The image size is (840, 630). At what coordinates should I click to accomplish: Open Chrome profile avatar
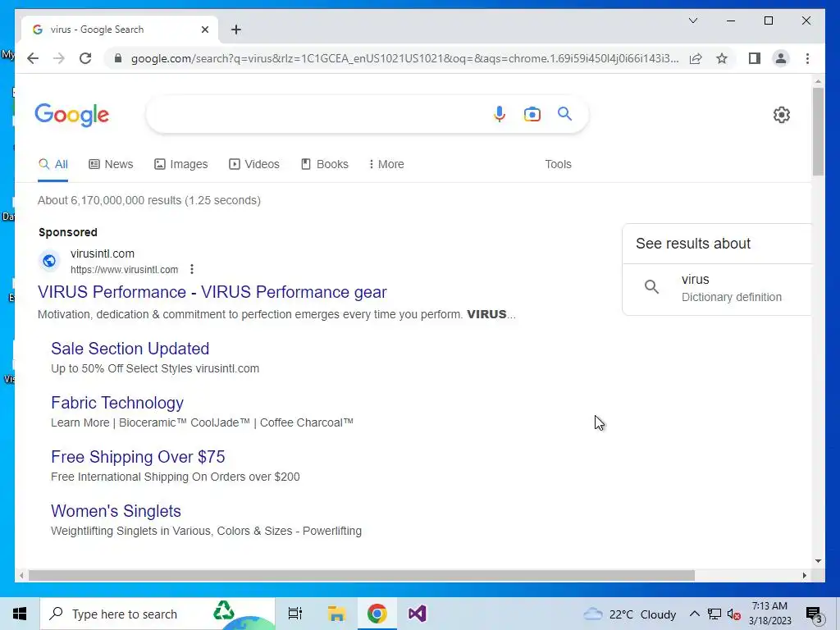pyautogui.click(x=781, y=58)
